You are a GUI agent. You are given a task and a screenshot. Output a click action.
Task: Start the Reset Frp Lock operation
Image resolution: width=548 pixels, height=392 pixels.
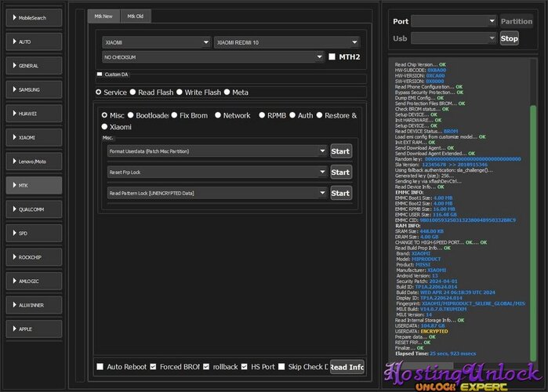click(341, 172)
